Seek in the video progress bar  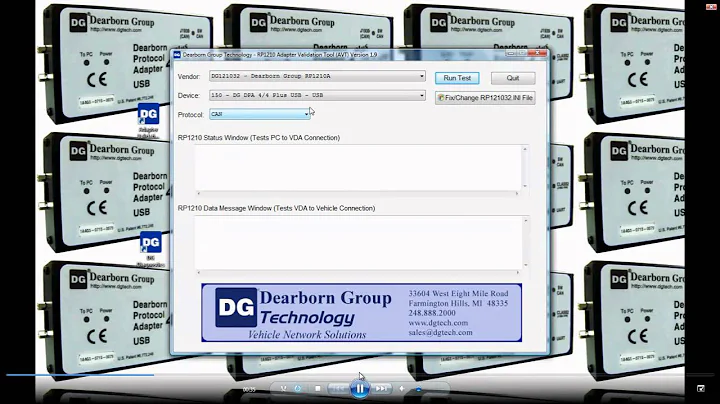360,375
